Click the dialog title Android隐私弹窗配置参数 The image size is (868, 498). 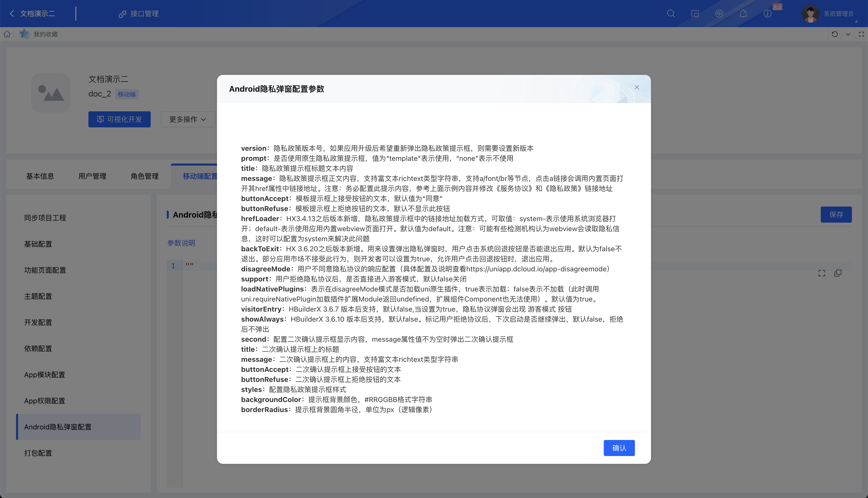tap(277, 89)
